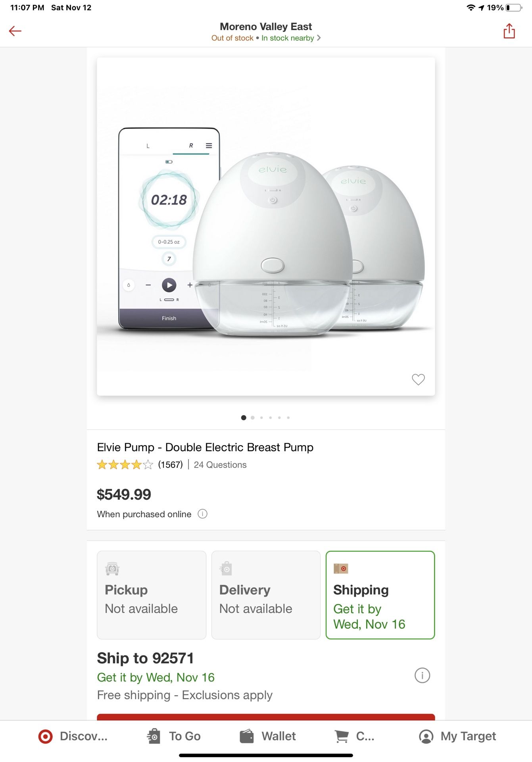Select the Shipping fulfillment option
Viewport: 532px width, 762px height.
pyautogui.click(x=380, y=595)
